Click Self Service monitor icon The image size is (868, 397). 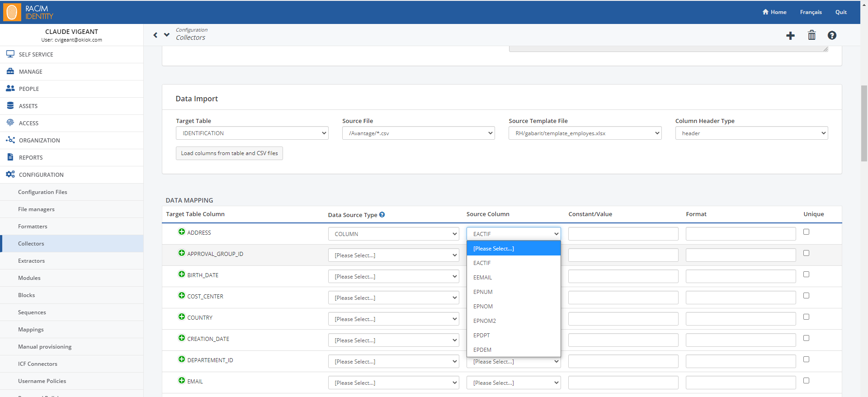click(x=10, y=54)
